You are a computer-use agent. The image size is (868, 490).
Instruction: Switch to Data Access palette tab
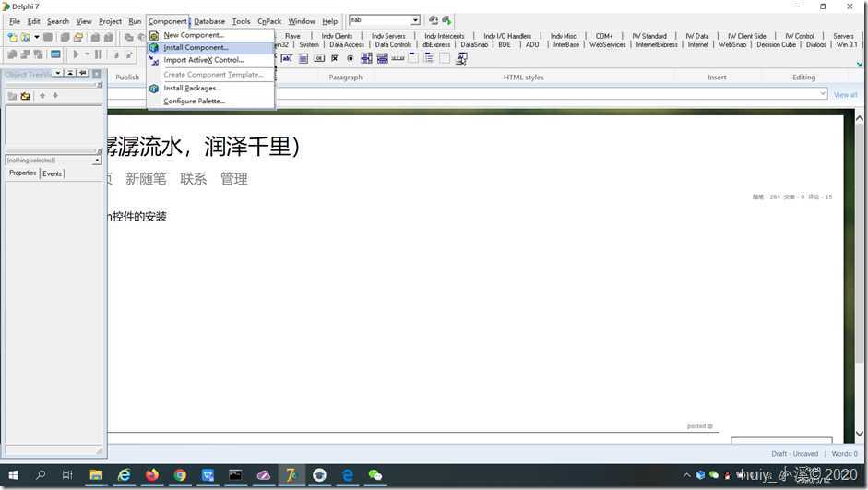tap(347, 44)
